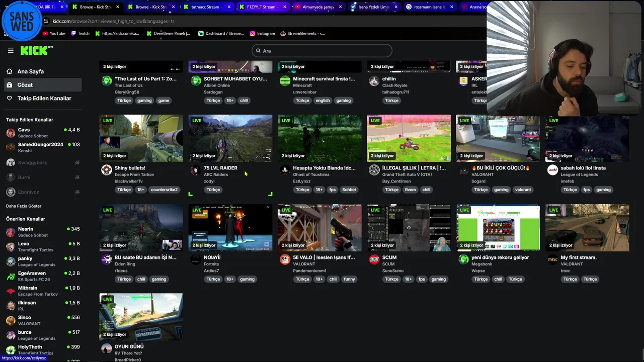Click Wapse streamer avatar
Screen dimensions: 644x362
[x=463, y=259]
